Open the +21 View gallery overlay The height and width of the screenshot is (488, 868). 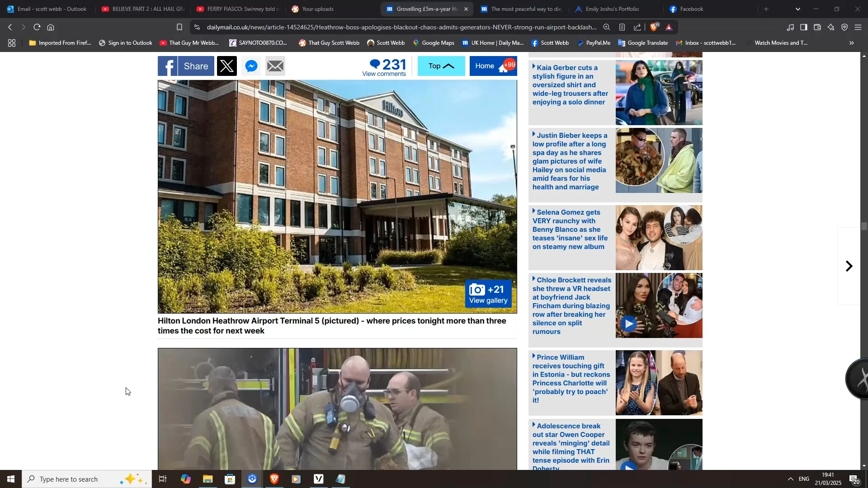tap(488, 294)
